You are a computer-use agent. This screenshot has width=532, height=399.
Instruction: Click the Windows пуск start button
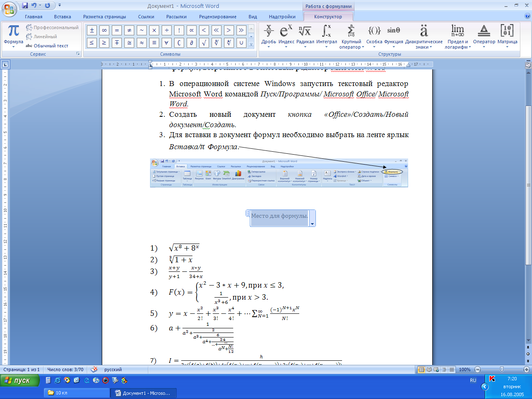pyautogui.click(x=20, y=380)
